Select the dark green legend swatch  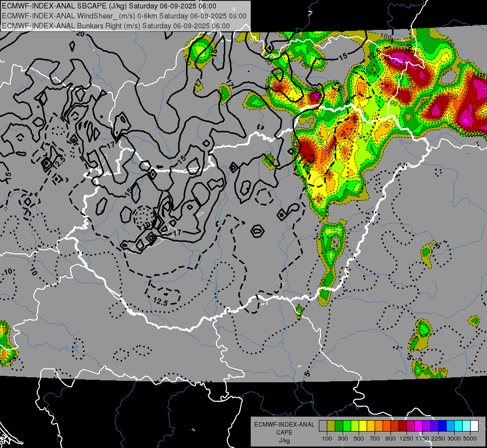339,426
